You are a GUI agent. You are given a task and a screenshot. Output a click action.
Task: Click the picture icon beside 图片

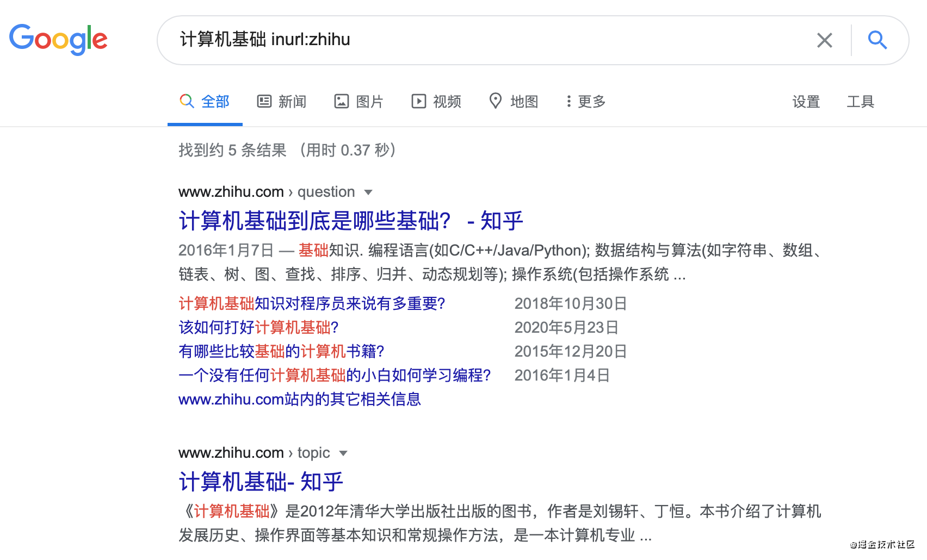pos(342,101)
